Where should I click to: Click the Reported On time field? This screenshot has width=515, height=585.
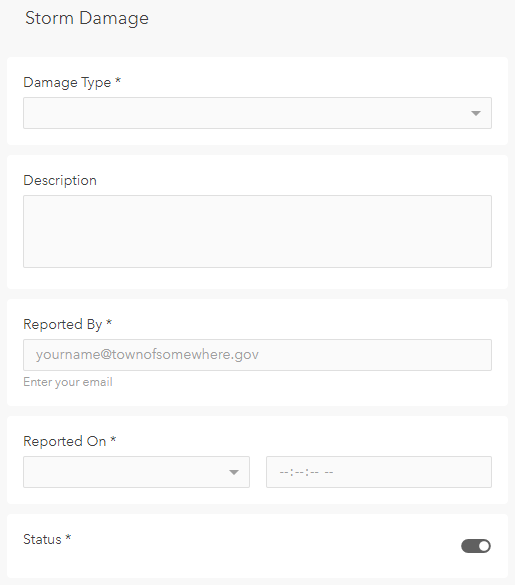click(x=379, y=472)
